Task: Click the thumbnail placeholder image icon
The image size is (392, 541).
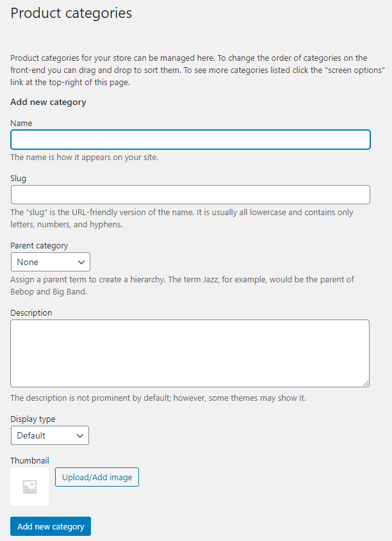Action: [29, 487]
